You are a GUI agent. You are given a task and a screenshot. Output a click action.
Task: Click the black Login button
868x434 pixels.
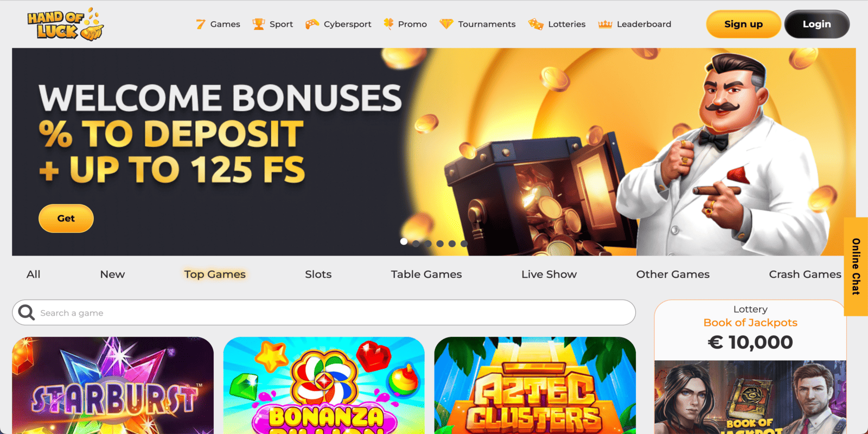817,24
